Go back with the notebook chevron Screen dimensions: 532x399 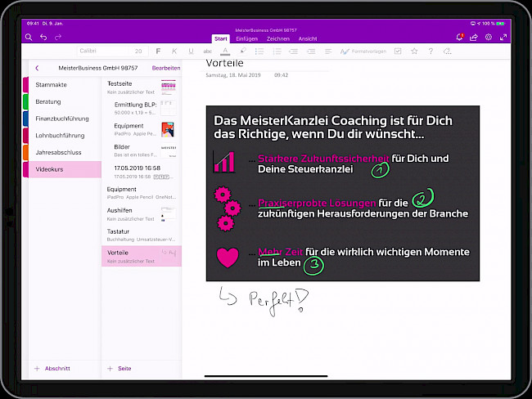(37, 68)
